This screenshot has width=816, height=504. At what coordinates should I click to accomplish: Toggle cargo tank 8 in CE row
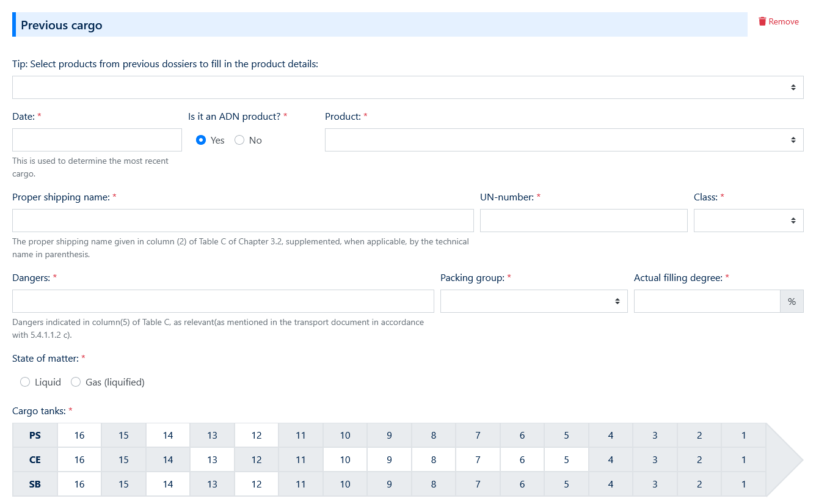coord(433,459)
